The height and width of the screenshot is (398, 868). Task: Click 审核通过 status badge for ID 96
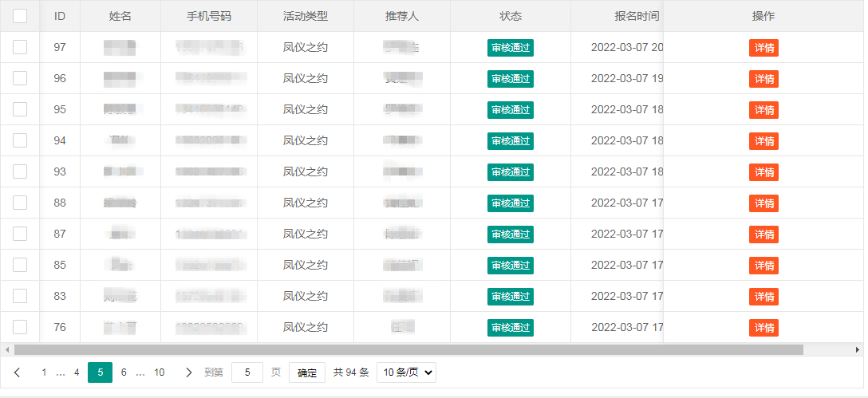pyautogui.click(x=510, y=79)
